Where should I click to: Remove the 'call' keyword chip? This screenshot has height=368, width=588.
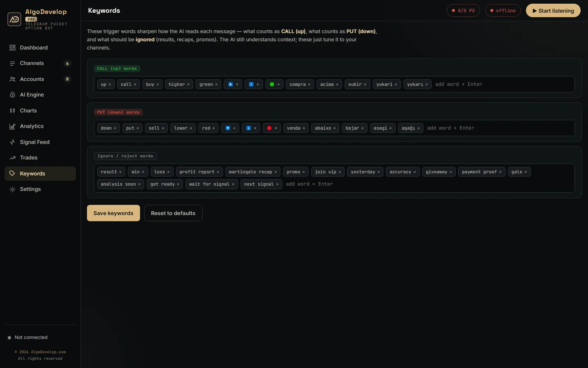[135, 85]
